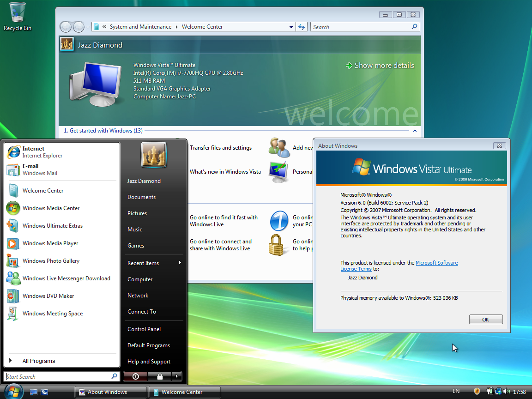This screenshot has width=532, height=399.
Task: Click the Welcome Center icon in Start menu
Action: pos(13,191)
